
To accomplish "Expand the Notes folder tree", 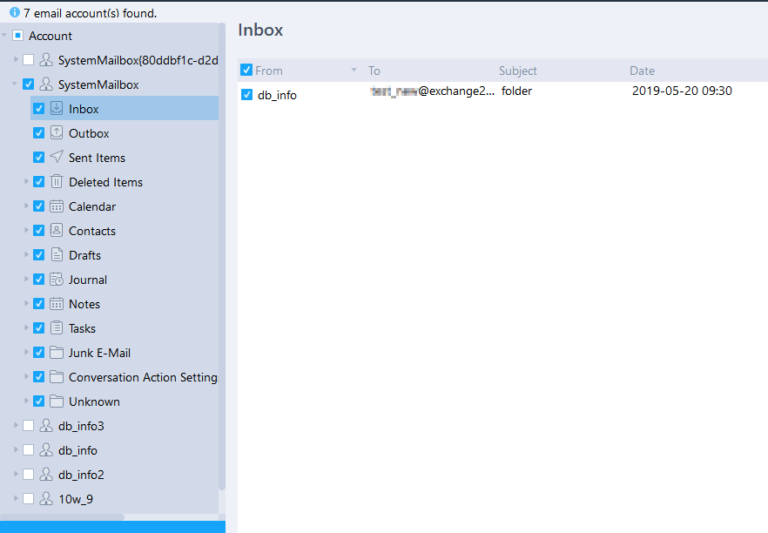I will coord(26,304).
